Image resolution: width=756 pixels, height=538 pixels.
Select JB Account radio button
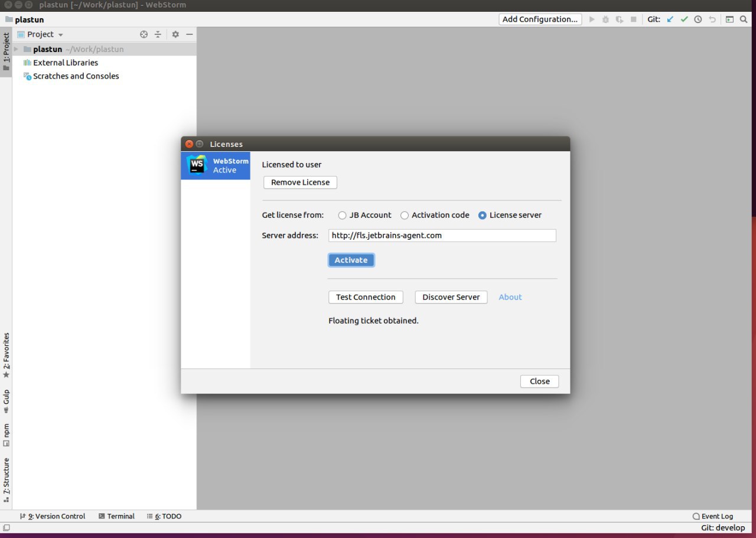coord(342,216)
